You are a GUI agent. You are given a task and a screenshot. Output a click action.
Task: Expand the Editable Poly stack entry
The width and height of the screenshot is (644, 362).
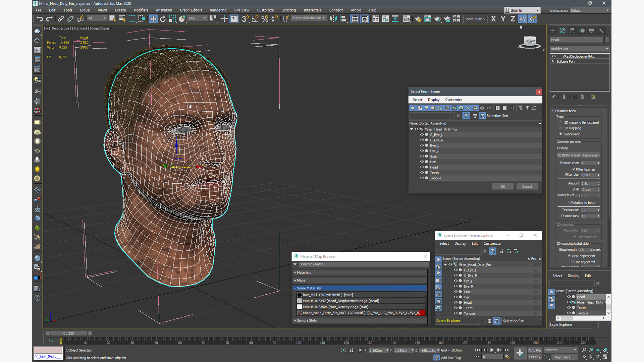tap(553, 61)
